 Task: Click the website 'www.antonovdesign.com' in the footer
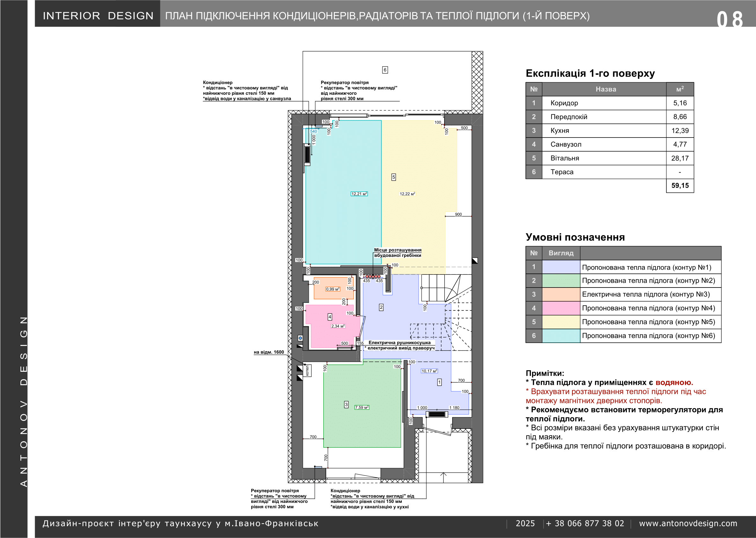coord(688,523)
